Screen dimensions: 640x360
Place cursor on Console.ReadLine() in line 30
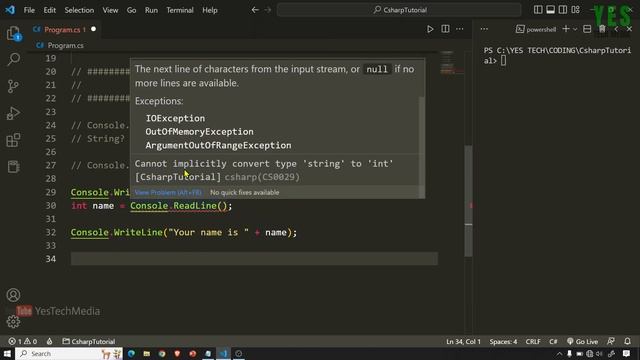click(x=179, y=206)
